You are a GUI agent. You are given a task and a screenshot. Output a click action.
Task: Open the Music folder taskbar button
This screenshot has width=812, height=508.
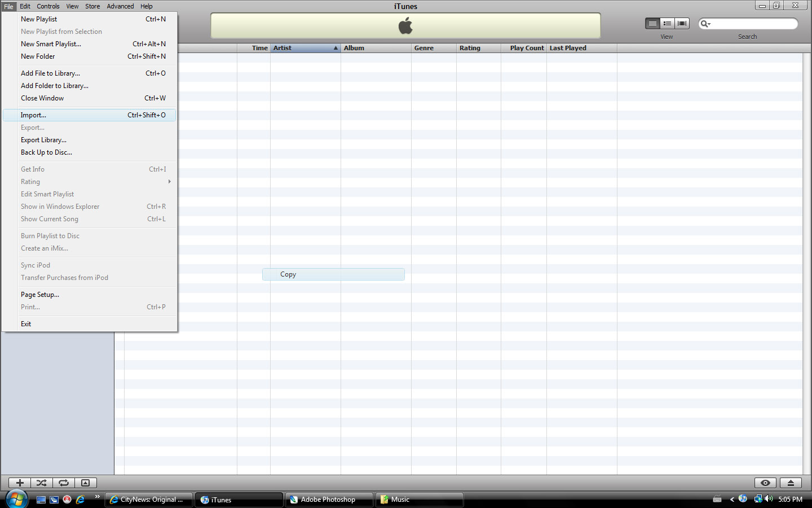tap(420, 500)
